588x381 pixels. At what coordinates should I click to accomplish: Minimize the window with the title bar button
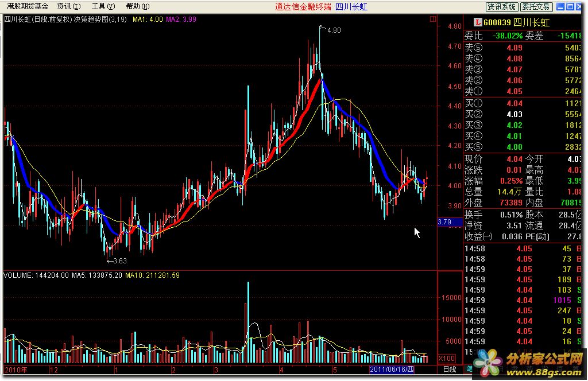(560, 7)
